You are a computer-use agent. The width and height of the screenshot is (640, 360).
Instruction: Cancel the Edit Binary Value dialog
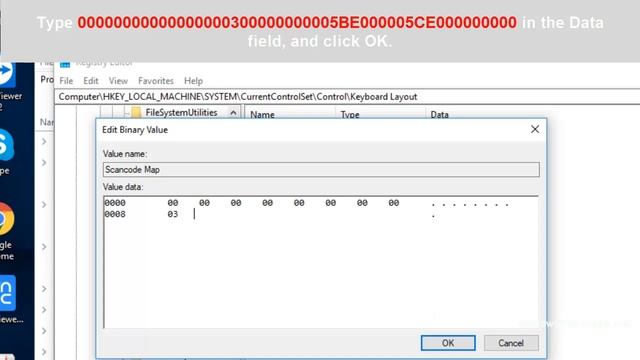pyautogui.click(x=511, y=343)
